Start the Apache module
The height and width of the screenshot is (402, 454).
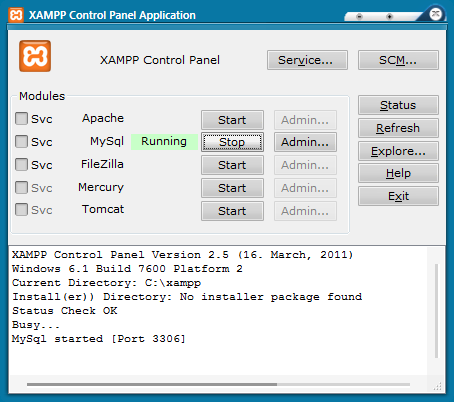coord(232,120)
